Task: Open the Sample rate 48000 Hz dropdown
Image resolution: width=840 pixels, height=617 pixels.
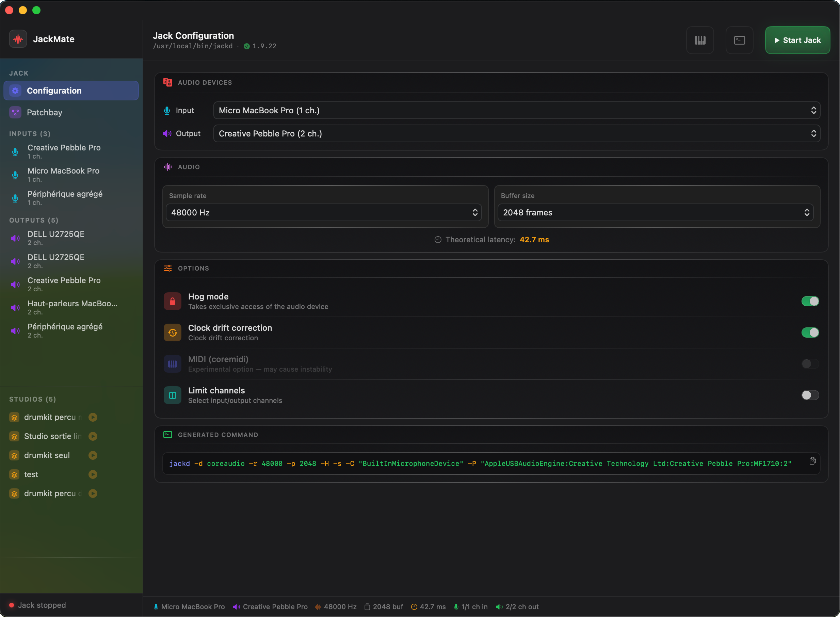Action: click(323, 212)
